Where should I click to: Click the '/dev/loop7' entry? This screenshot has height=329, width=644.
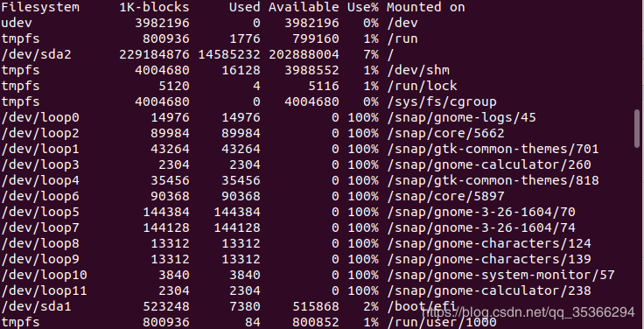coord(40,227)
